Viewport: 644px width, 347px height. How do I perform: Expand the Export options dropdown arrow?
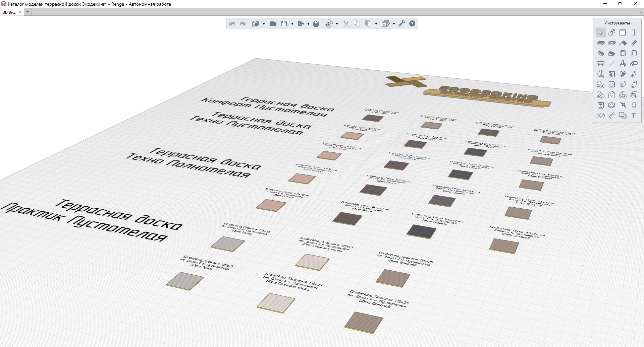(x=308, y=24)
